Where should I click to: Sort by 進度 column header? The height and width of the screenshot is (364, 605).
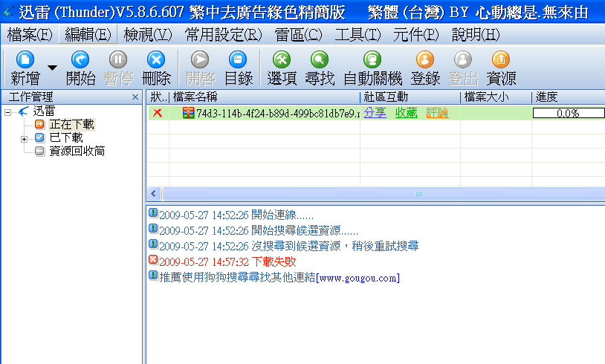(569, 97)
